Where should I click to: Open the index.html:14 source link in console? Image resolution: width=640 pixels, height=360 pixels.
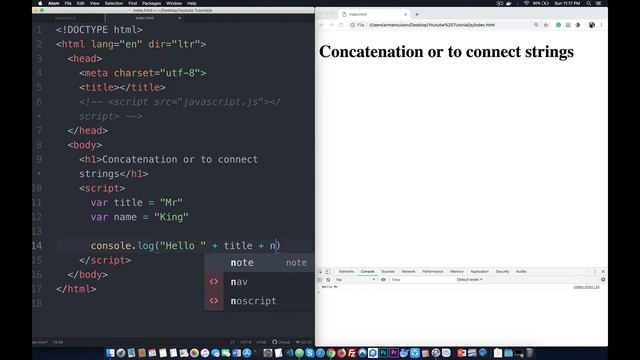tap(586, 287)
